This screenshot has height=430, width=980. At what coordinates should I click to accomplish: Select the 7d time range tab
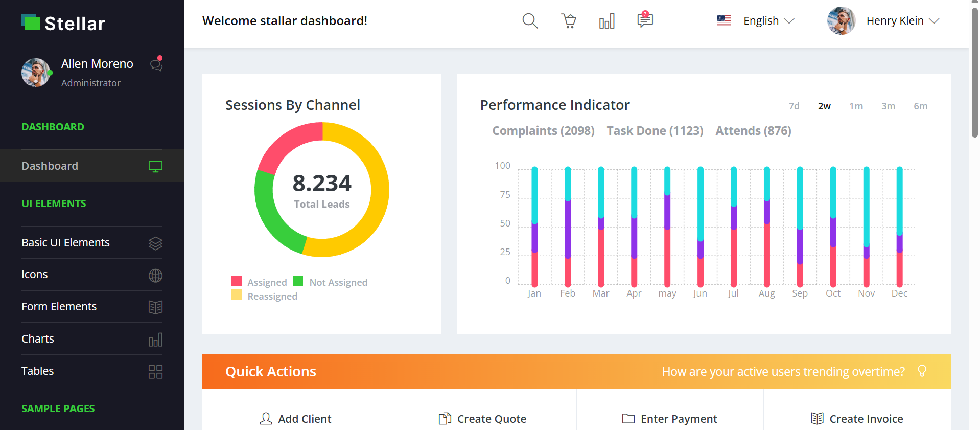coord(794,106)
